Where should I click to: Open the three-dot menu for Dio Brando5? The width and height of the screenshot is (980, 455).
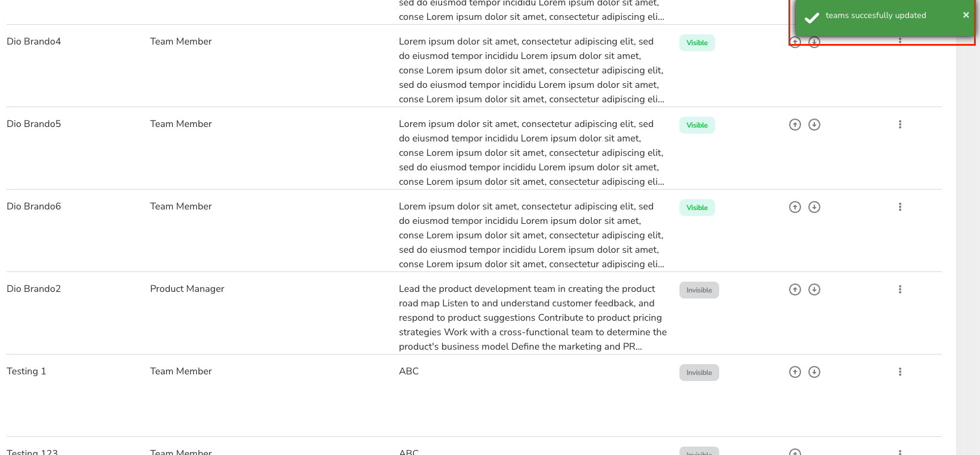tap(900, 125)
